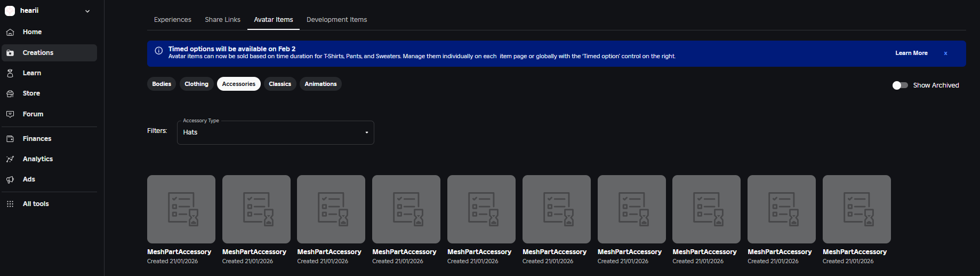
Task: Filter by the Animations category
Action: [x=320, y=84]
